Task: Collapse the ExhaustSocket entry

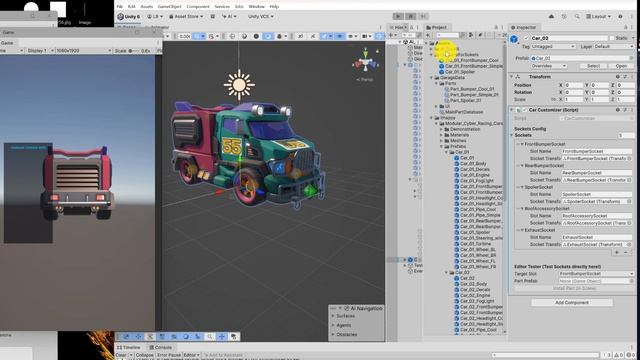Action: tap(522, 230)
